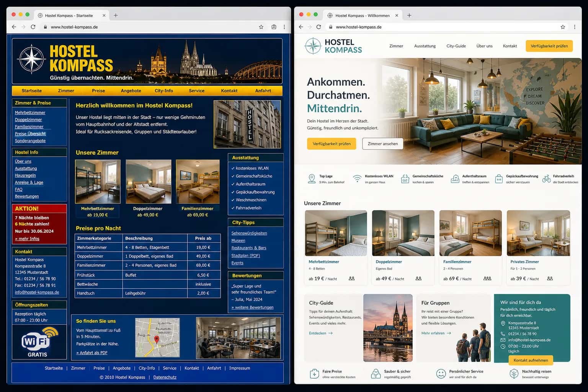Select the Angebote tab in the yellow nav bar
This screenshot has width=588, height=392.
click(x=131, y=91)
